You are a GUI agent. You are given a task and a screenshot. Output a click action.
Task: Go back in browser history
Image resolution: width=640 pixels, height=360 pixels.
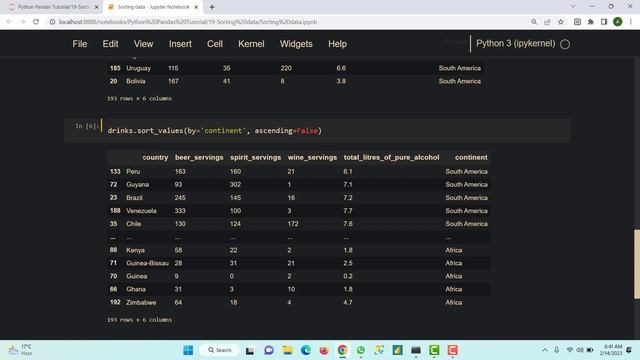[9, 22]
